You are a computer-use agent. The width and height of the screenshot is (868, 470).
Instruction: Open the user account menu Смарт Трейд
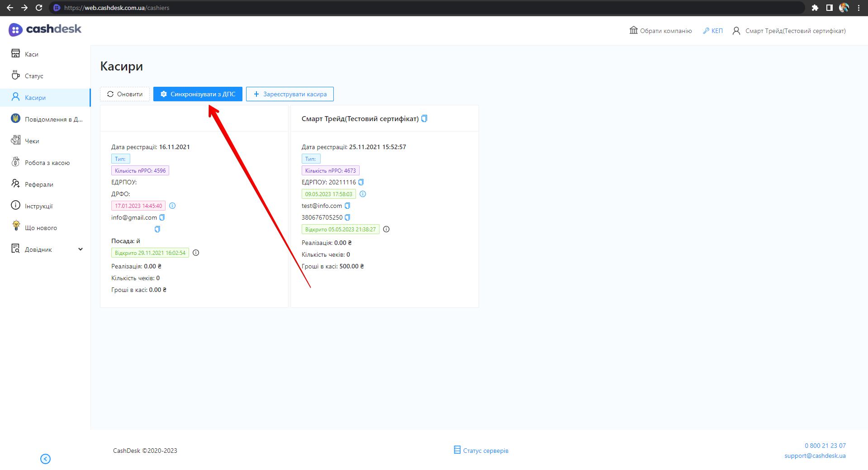tap(789, 31)
